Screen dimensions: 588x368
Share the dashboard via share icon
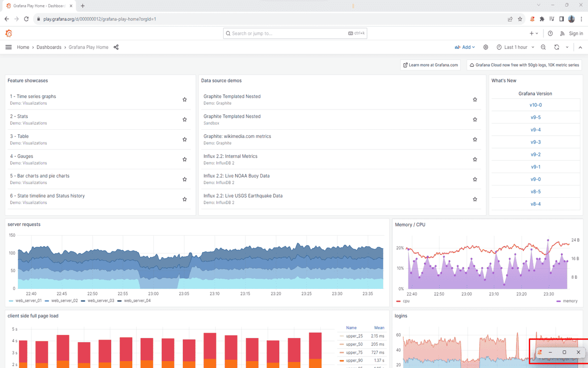click(x=116, y=47)
